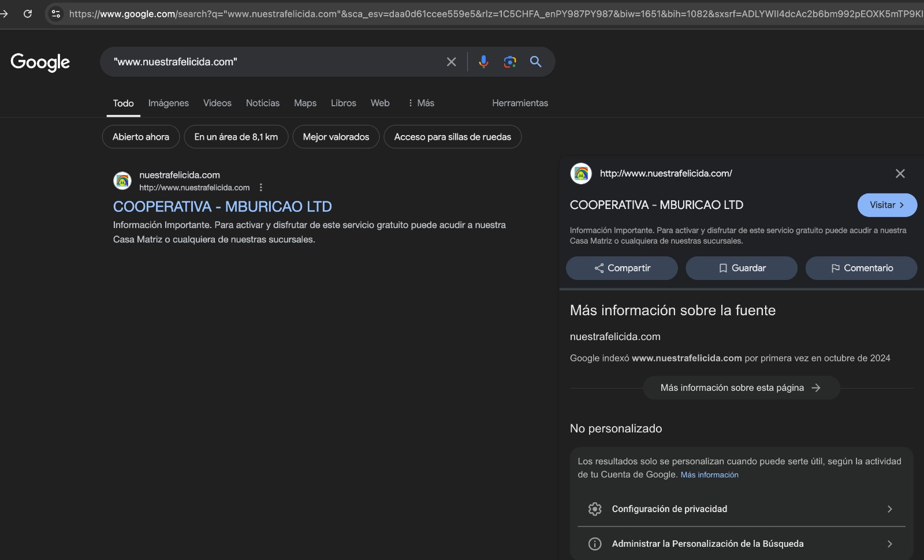Apply Acceso para sillas de ruedas filter
The image size is (924, 560).
453,137
